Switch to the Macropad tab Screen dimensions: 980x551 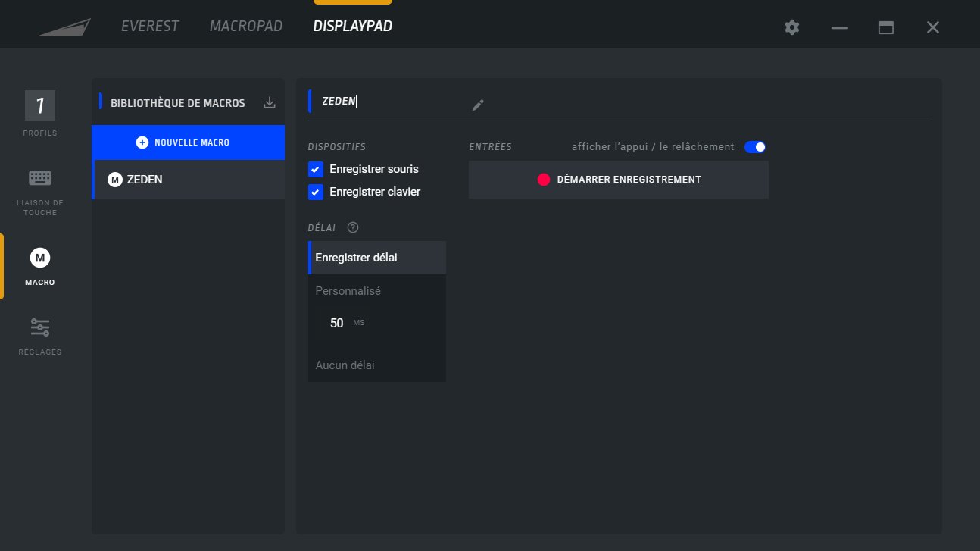pos(245,27)
